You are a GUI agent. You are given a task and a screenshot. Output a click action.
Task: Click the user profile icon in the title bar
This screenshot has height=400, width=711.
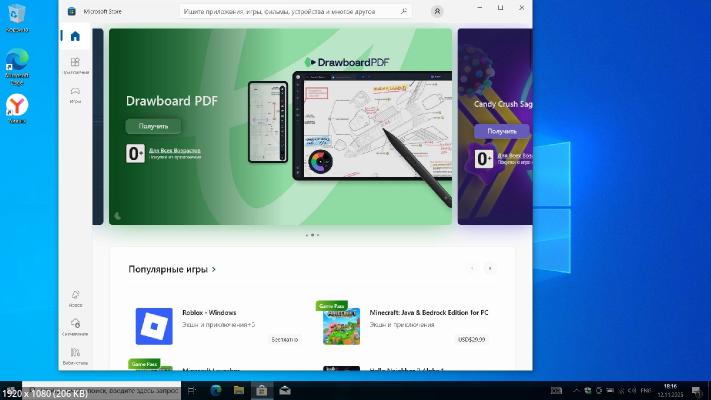(437, 11)
